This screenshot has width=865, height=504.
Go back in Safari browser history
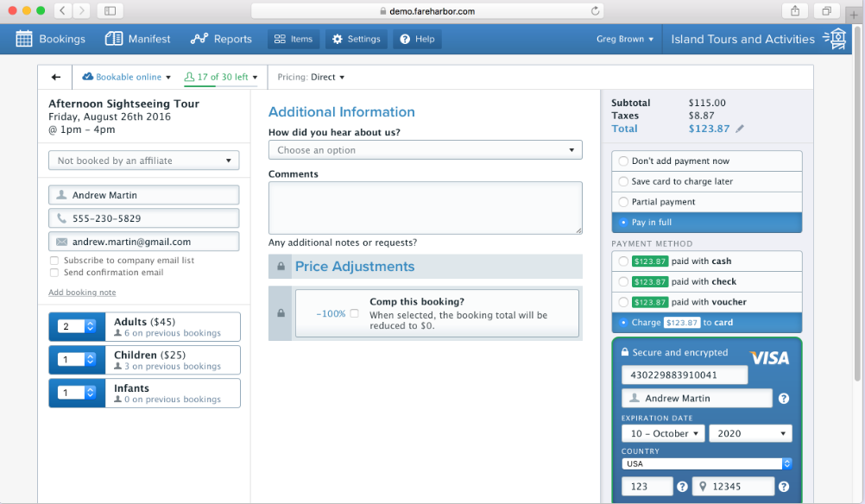point(63,11)
